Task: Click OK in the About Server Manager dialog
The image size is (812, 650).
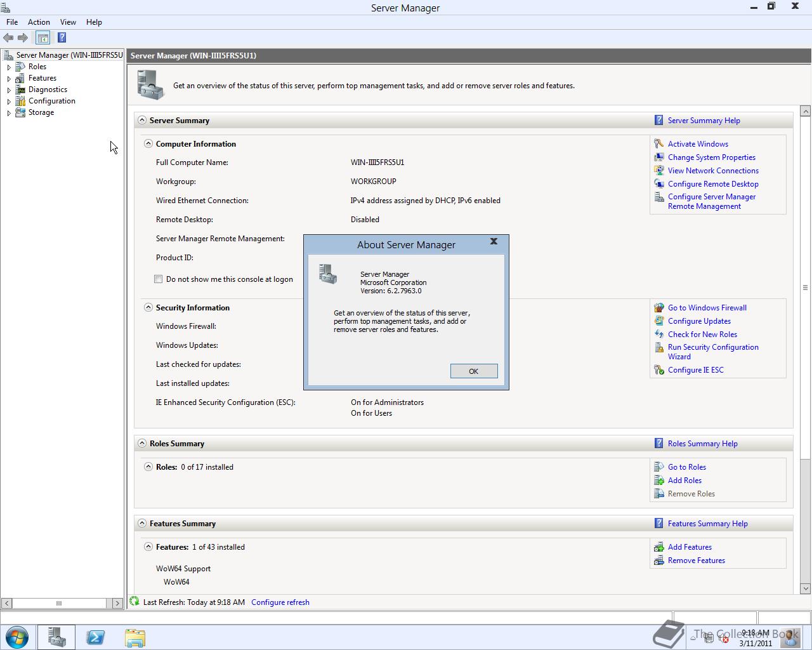Action: pos(474,371)
